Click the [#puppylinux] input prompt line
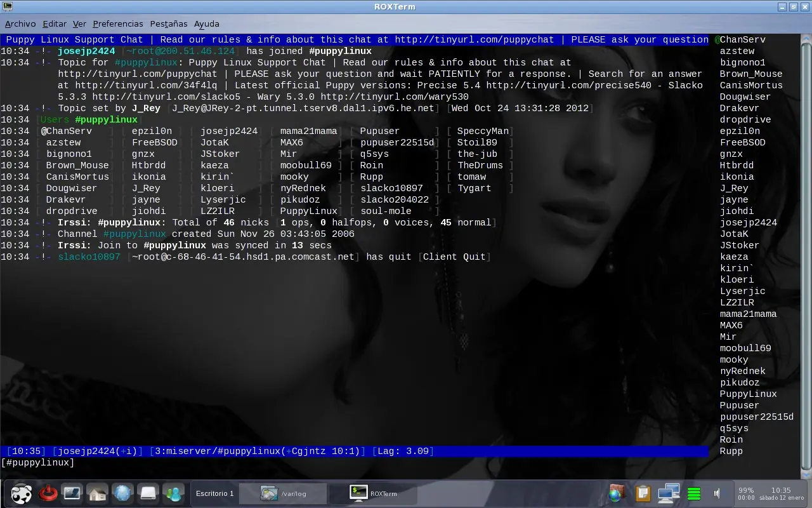Screen dimensions: 812x508 (354, 462)
